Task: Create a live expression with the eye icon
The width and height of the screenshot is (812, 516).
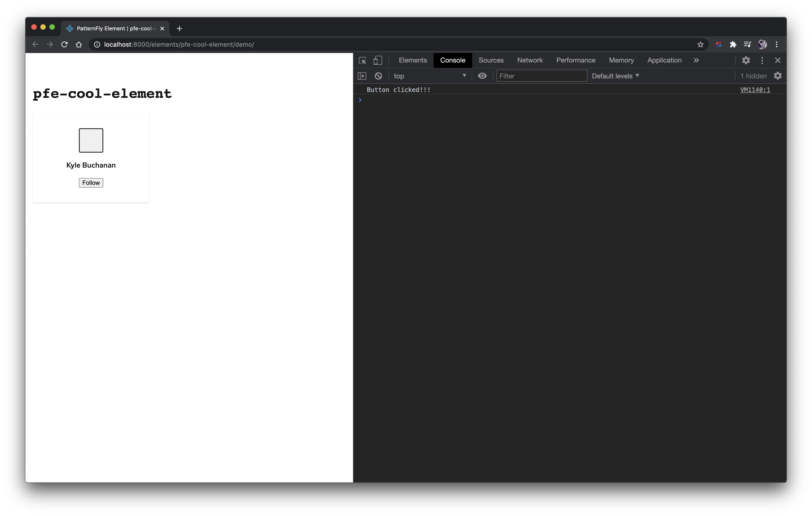Action: click(482, 75)
